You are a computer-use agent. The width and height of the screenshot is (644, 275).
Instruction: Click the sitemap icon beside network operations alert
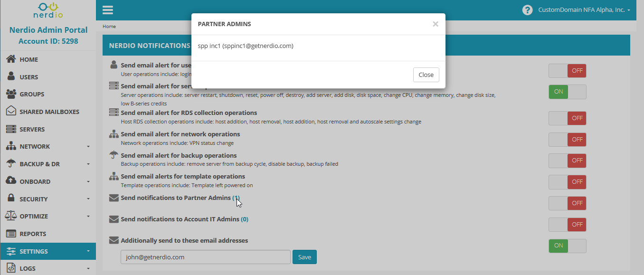(x=114, y=134)
